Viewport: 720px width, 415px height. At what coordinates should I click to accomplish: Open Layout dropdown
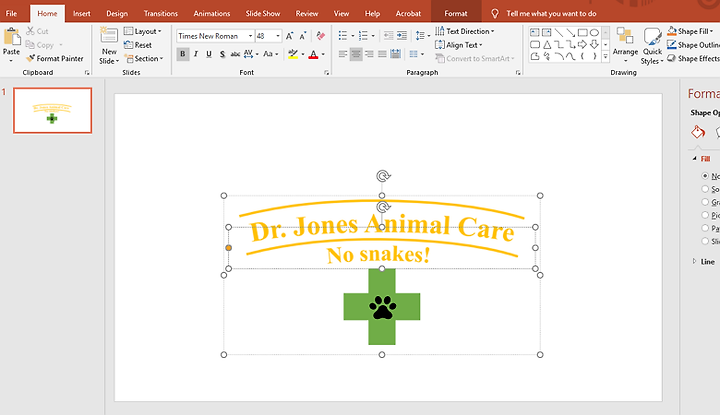pyautogui.click(x=142, y=31)
